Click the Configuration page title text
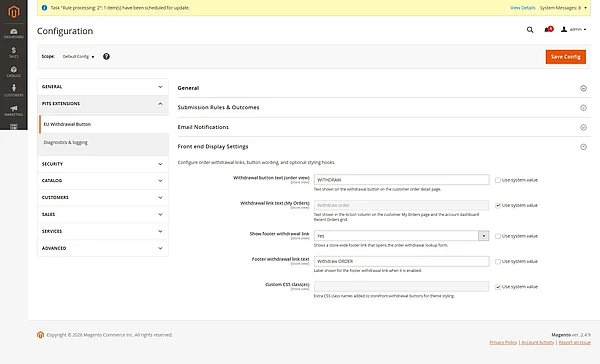Screen dimensions: 600x364 coord(65,31)
